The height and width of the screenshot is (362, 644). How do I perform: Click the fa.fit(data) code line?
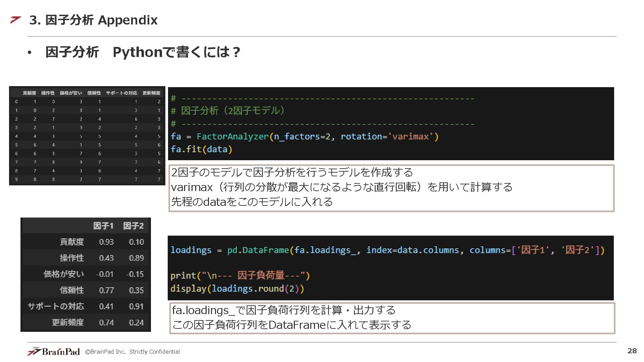(201, 149)
